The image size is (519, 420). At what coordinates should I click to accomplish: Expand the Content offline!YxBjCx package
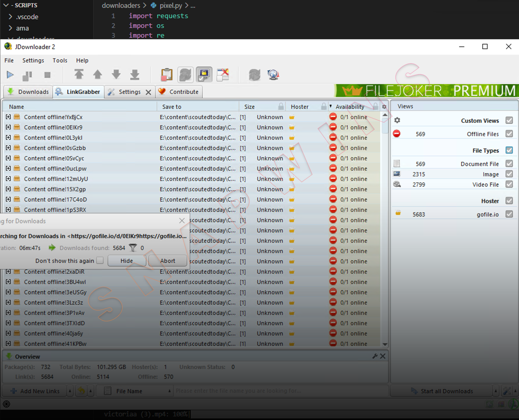pyautogui.click(x=8, y=117)
